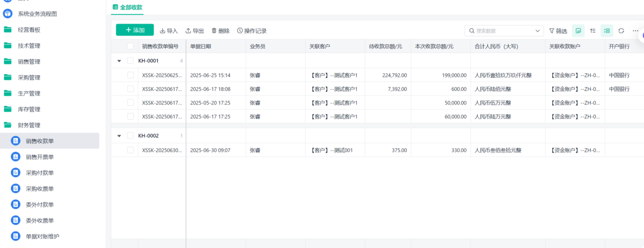Viewport: 644px width, 248px height.
Task: Check the KH-0002 group checkbox
Action: [130, 136]
